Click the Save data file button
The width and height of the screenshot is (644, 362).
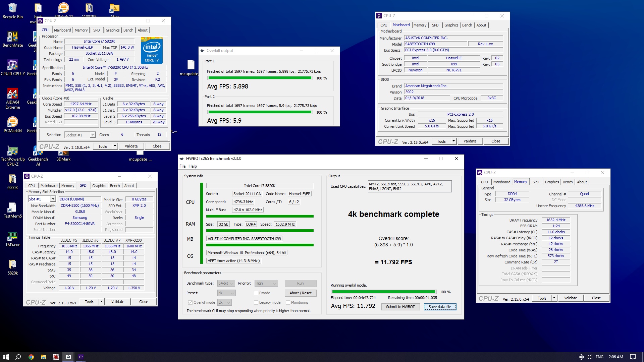[440, 307]
